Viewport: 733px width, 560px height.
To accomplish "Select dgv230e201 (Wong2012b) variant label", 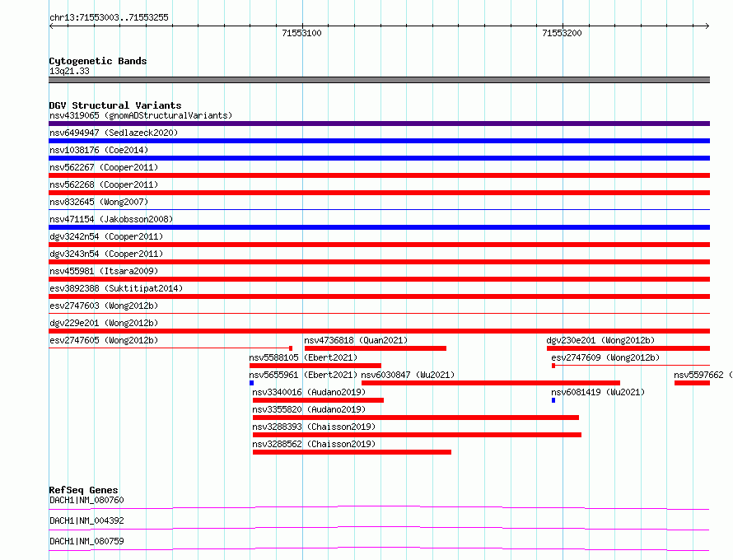I will pyautogui.click(x=600, y=340).
